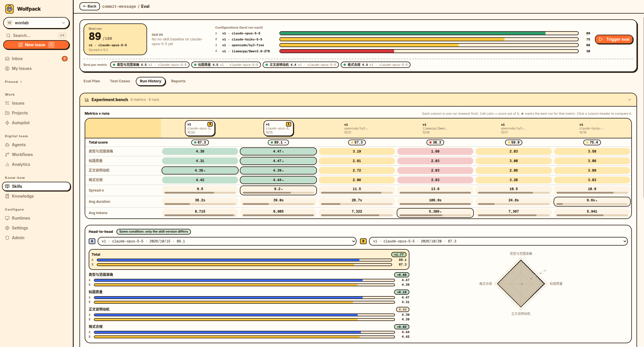644x347 pixels.
Task: Open commit-message breadcrumb link
Action: click(x=119, y=6)
